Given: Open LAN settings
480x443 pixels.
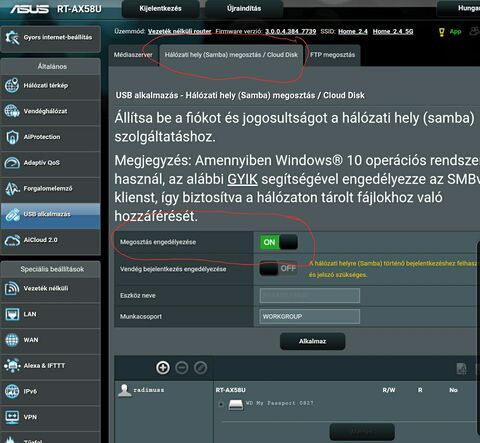Looking at the screenshot, I should (50, 314).
